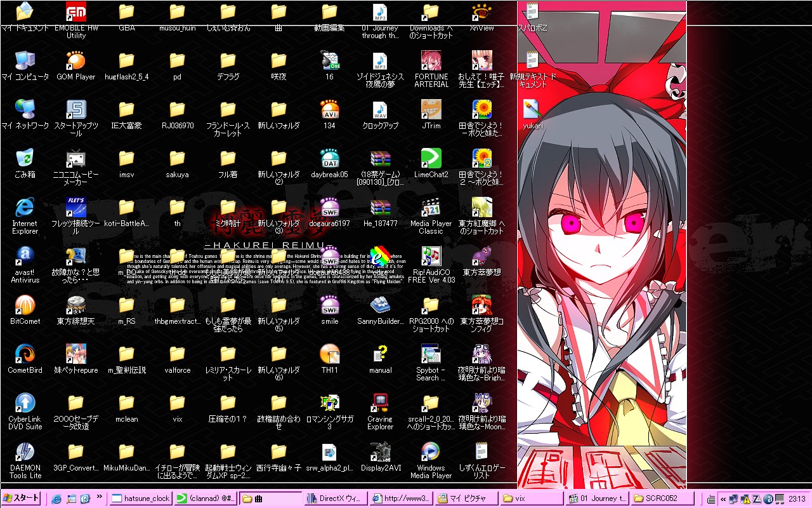
Task: Open Internet Explorer desktop icon
Action: coord(25,207)
